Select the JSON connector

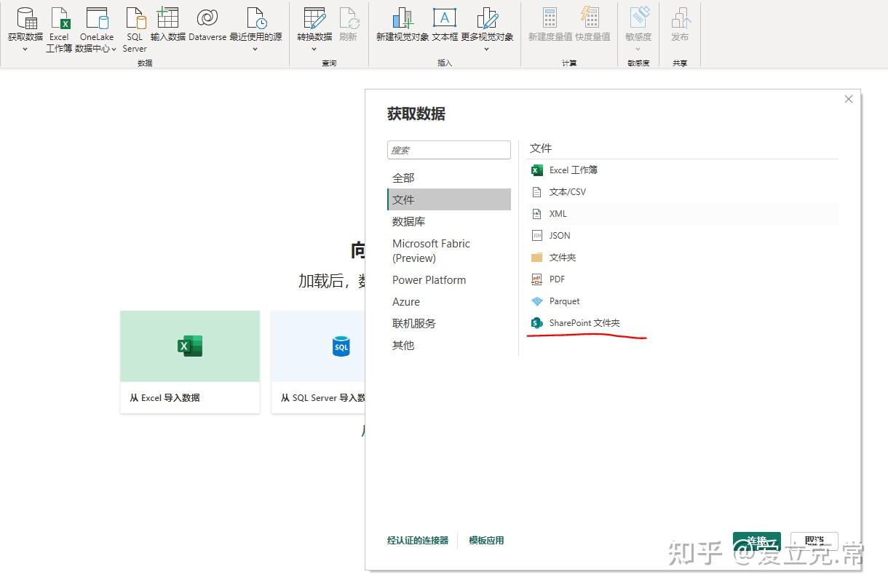559,235
